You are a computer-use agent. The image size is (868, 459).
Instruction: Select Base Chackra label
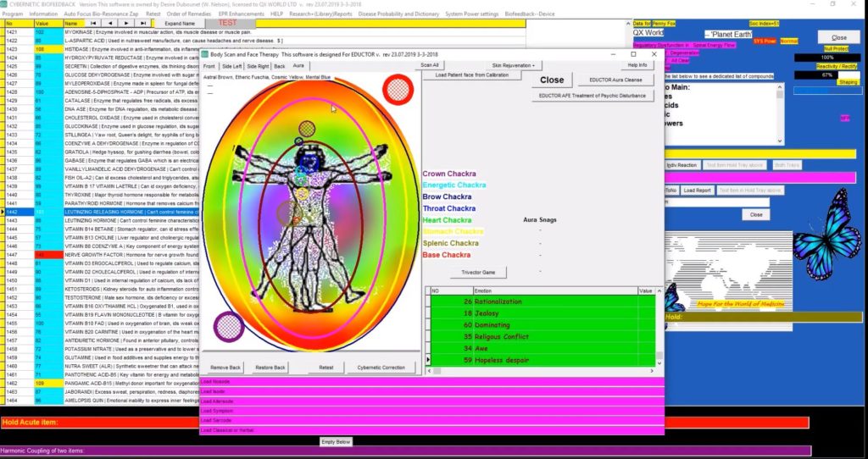click(446, 255)
